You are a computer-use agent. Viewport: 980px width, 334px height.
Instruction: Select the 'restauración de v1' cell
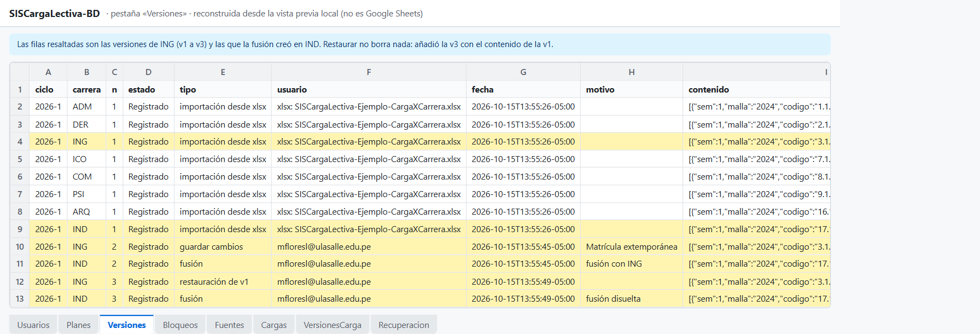click(223, 281)
